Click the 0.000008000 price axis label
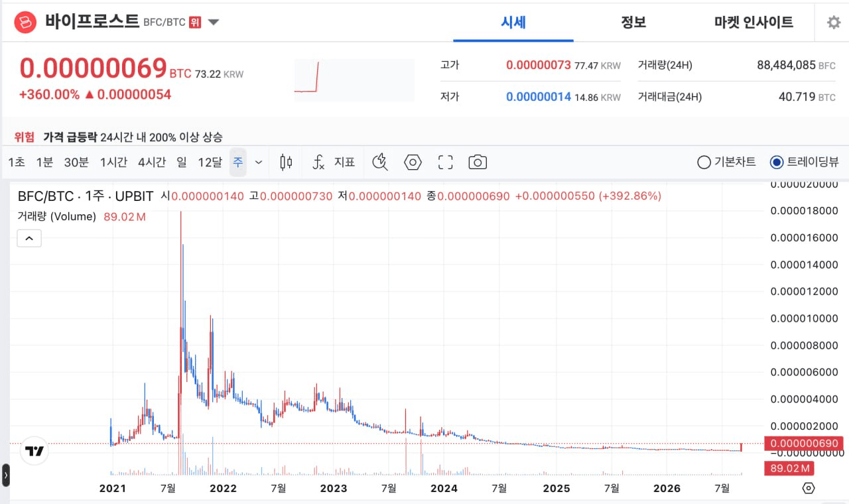Screen dimensions: 849x504 (805, 345)
